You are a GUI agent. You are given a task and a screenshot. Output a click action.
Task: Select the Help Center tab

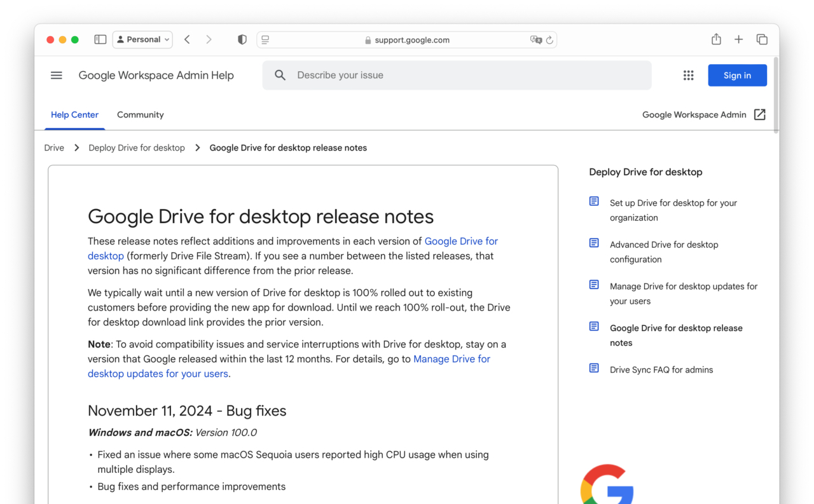tap(74, 114)
